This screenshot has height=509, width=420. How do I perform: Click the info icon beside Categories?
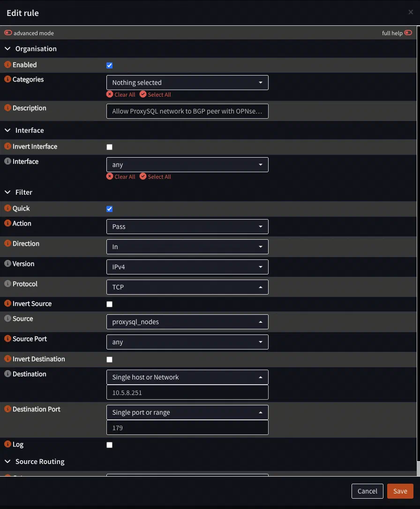8,79
